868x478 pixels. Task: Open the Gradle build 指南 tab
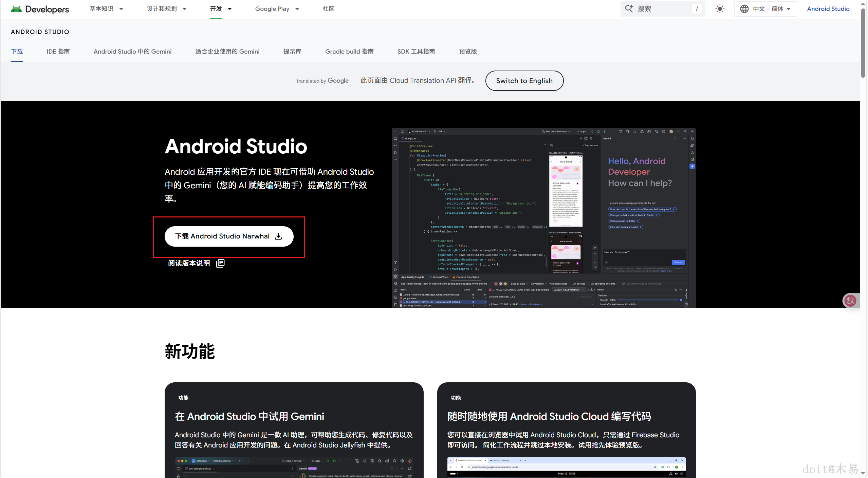(349, 52)
